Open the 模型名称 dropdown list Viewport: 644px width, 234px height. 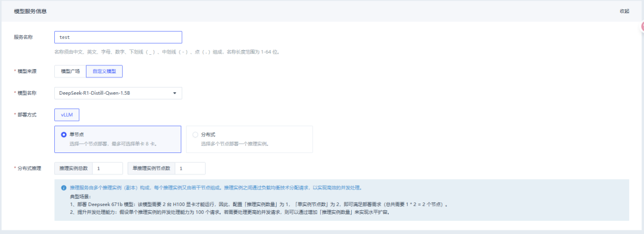pos(118,93)
